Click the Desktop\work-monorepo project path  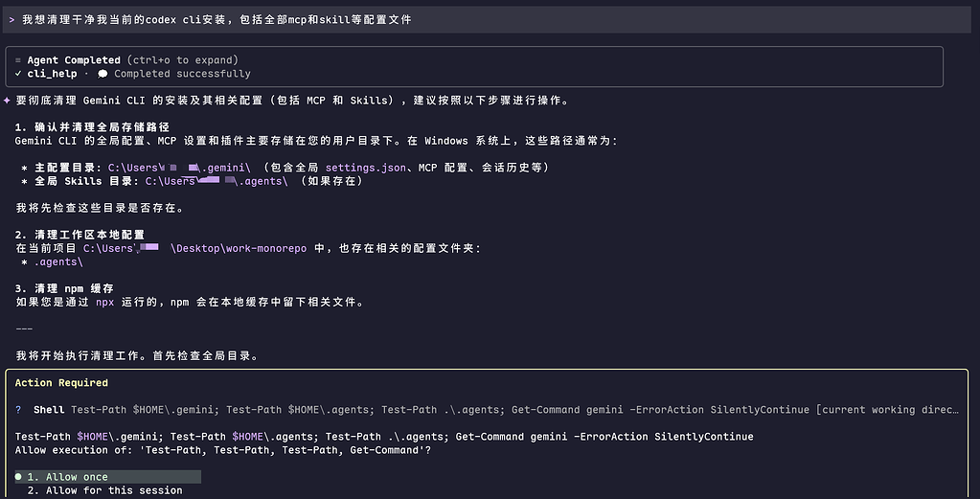point(195,249)
